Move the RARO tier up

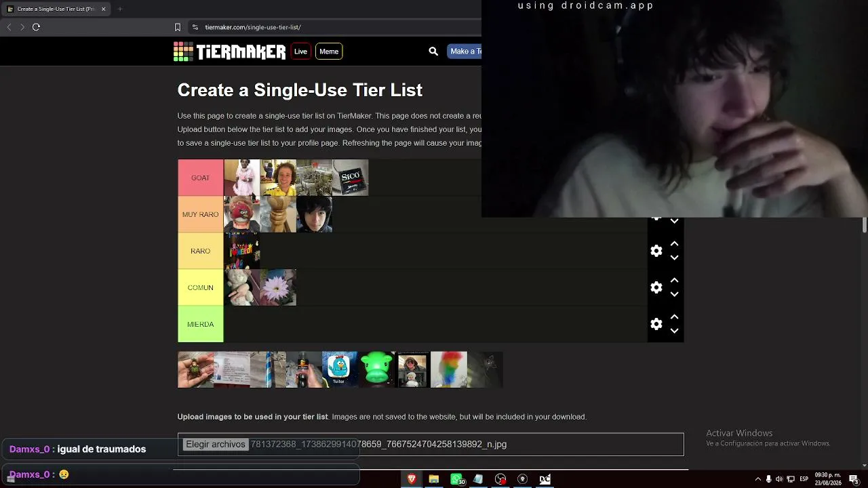[x=674, y=243]
